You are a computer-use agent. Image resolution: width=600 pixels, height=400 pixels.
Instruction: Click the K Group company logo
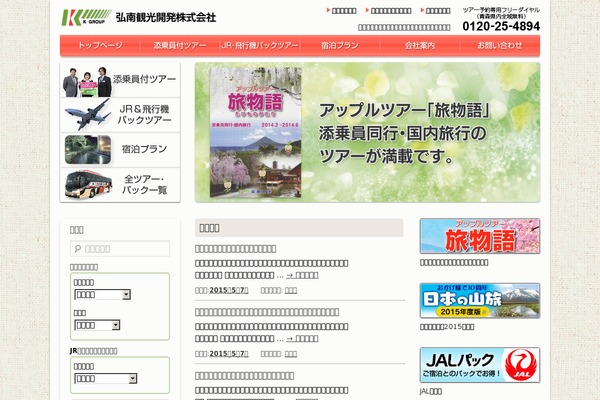click(86, 17)
